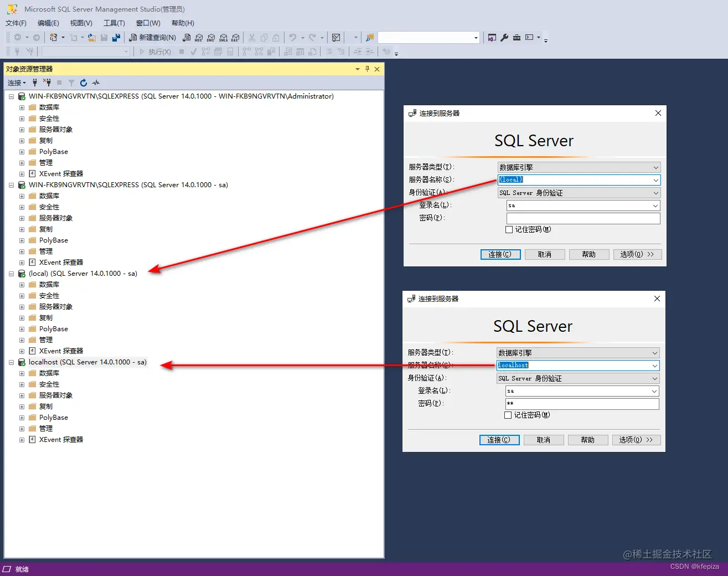Click the Find in Files icon

pos(370,38)
